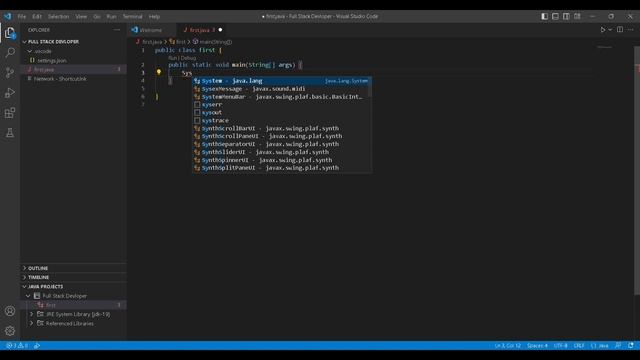Click the Run code lens above main

coord(171,58)
